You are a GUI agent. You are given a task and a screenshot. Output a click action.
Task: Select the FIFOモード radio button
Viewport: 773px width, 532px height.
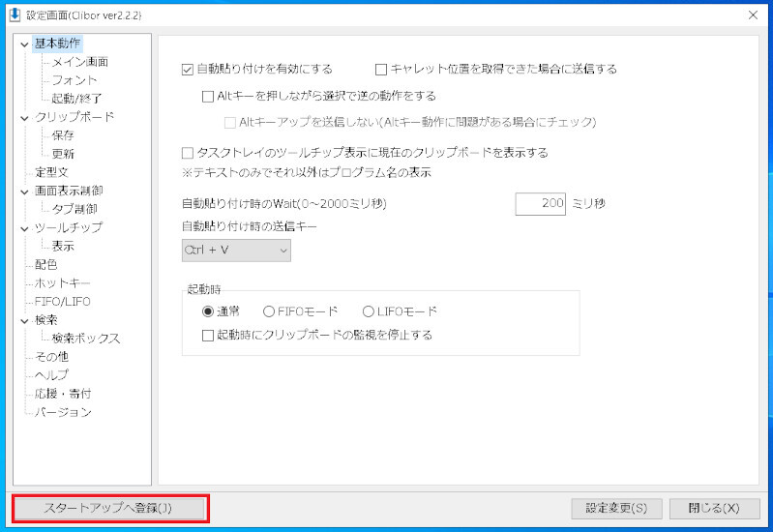[269, 311]
